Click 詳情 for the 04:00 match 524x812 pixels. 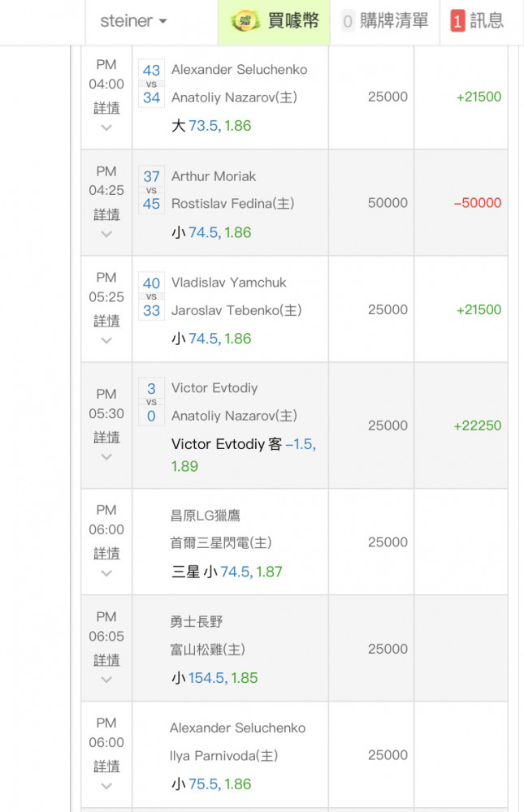click(106, 108)
